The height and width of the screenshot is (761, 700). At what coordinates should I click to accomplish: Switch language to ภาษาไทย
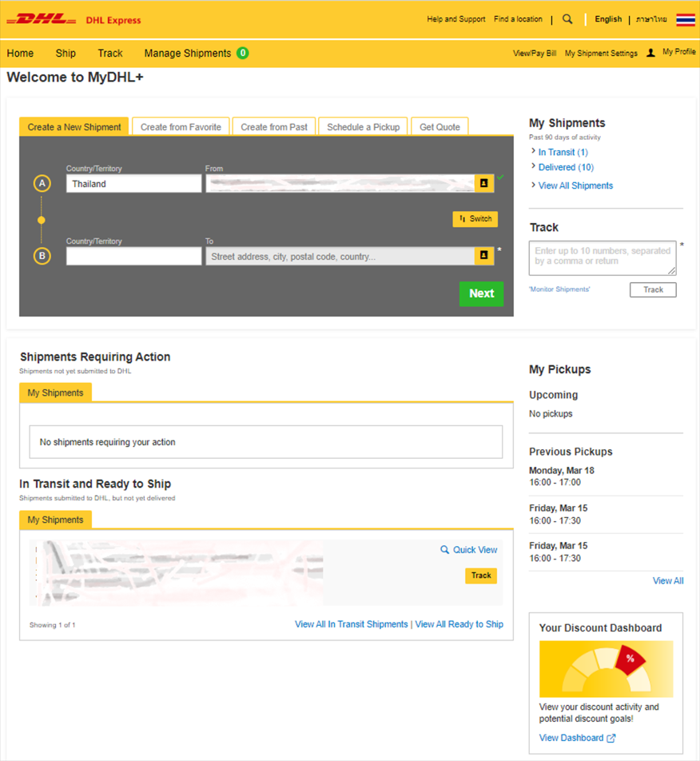(651, 19)
